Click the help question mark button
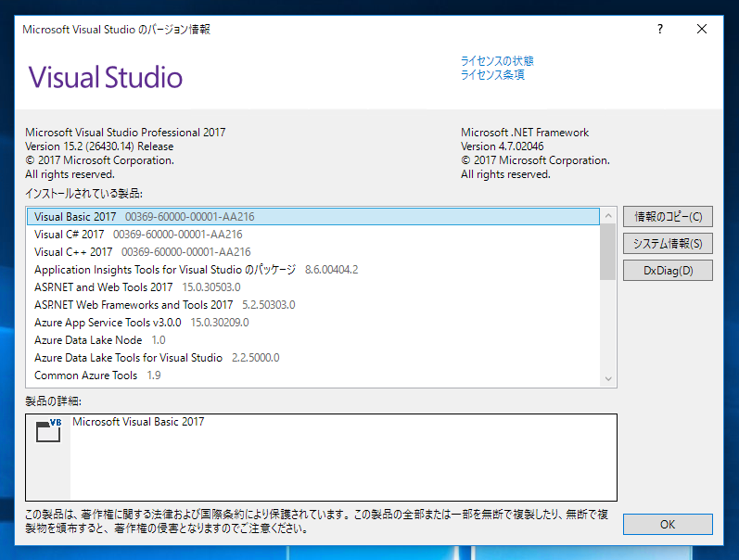The height and width of the screenshot is (560, 739). tap(660, 30)
